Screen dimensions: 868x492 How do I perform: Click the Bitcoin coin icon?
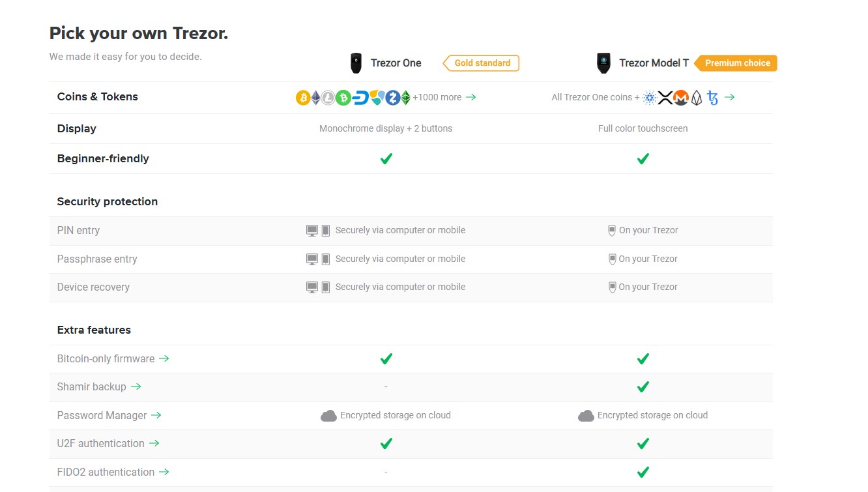(303, 98)
